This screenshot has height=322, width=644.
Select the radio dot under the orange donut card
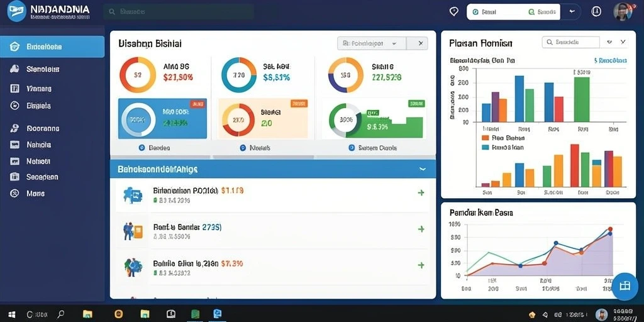[x=242, y=148]
